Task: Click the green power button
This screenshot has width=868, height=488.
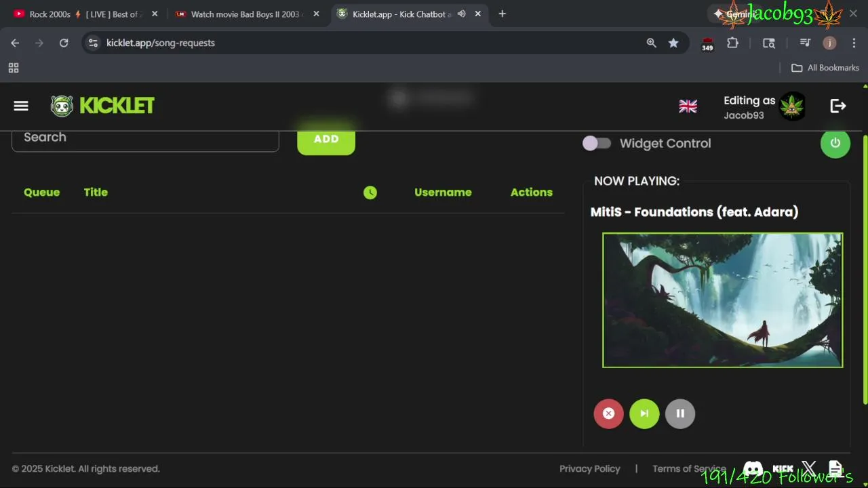Action: tap(835, 143)
